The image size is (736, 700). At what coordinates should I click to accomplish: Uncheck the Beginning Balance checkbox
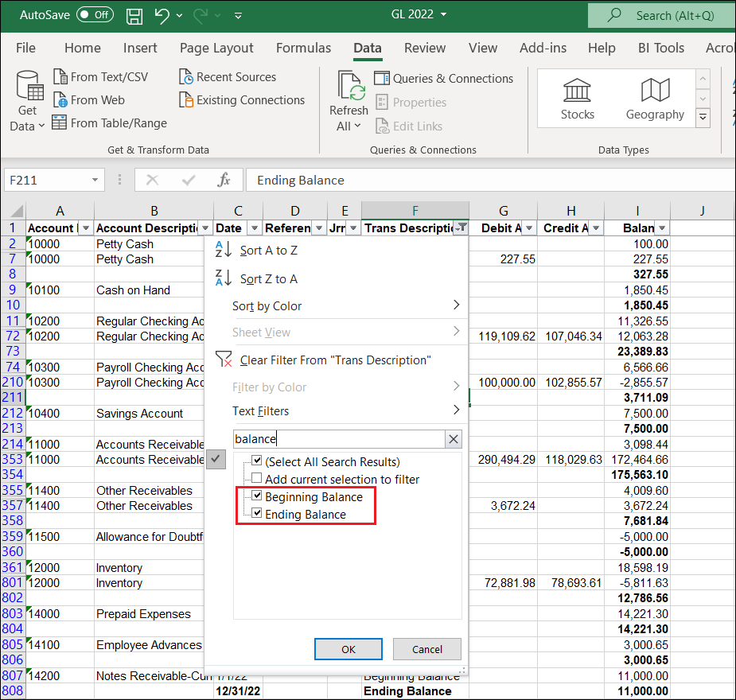coord(257,496)
